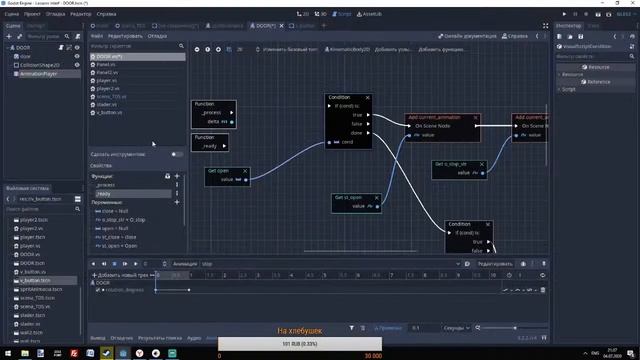Screen dimensions: 640x360
Task: Open 'Онлайн документация' link
Action: click(x=467, y=36)
